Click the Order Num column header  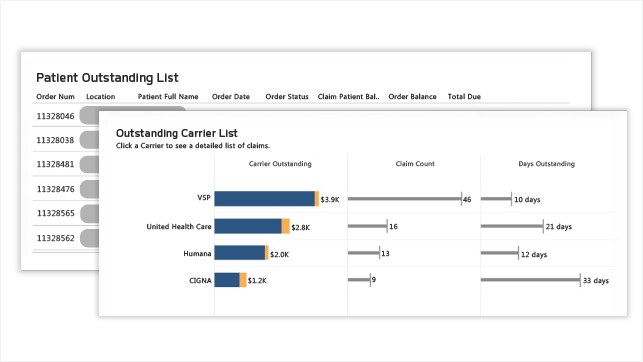[x=55, y=97]
